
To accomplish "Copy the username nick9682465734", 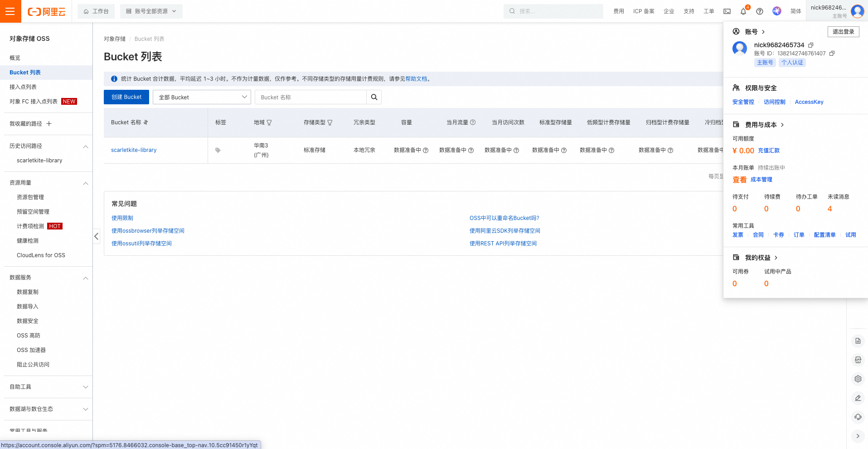I will click(811, 45).
